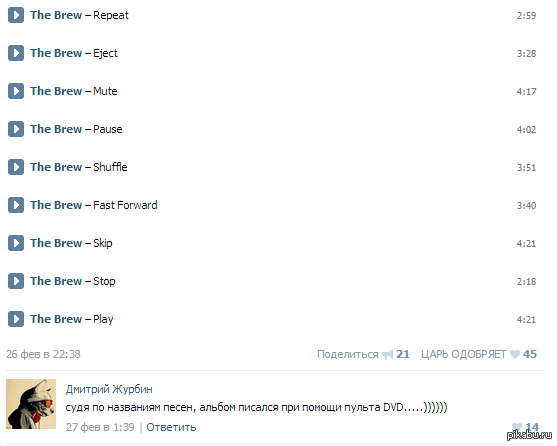
Task: Start the track The Brew – Skip
Action: [x=16, y=243]
